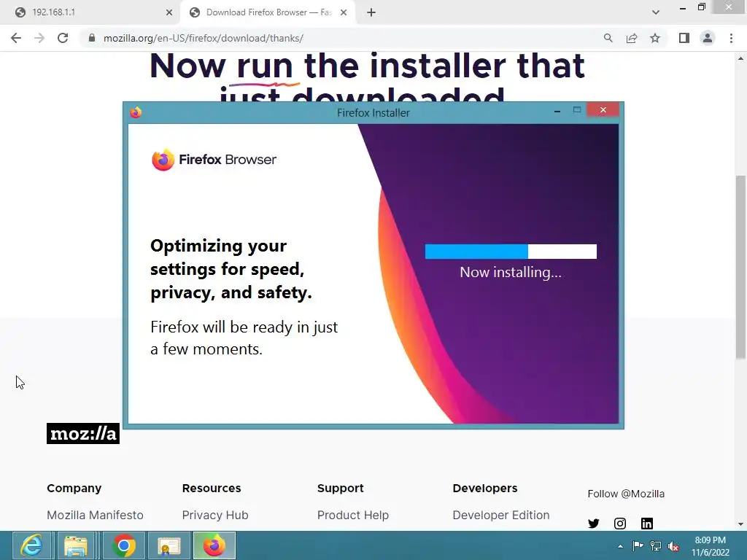Click the Company footer heading
The image size is (747, 560).
pyautogui.click(x=74, y=489)
